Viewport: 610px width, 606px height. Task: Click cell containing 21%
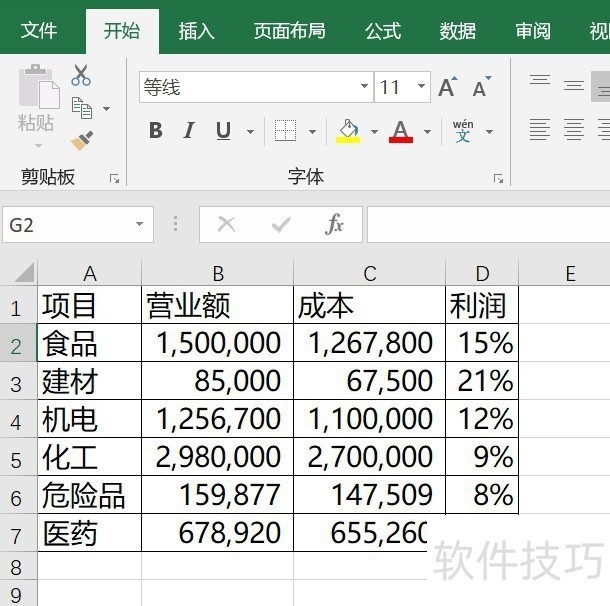(x=482, y=381)
